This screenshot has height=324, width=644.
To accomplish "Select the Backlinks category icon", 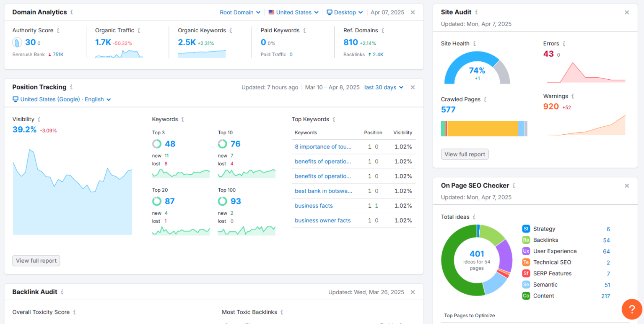I will pos(526,240).
